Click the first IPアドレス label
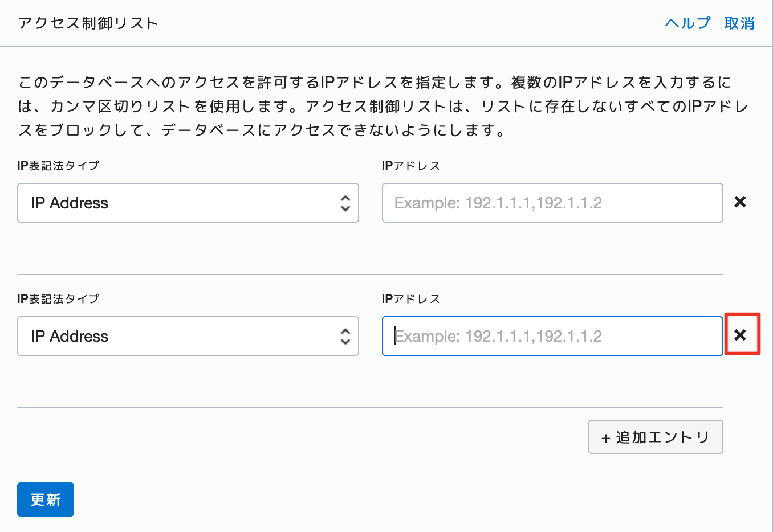 [411, 166]
